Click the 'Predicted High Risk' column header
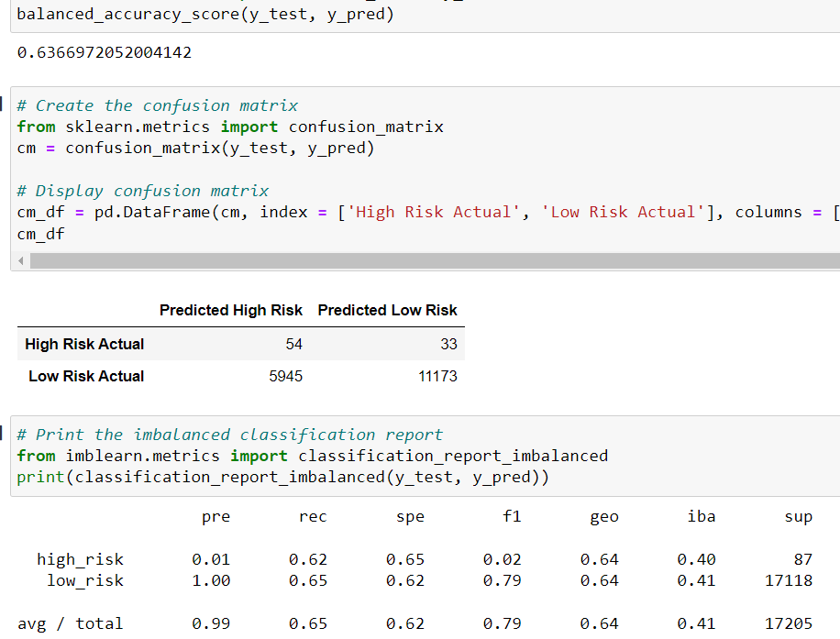 [231, 310]
